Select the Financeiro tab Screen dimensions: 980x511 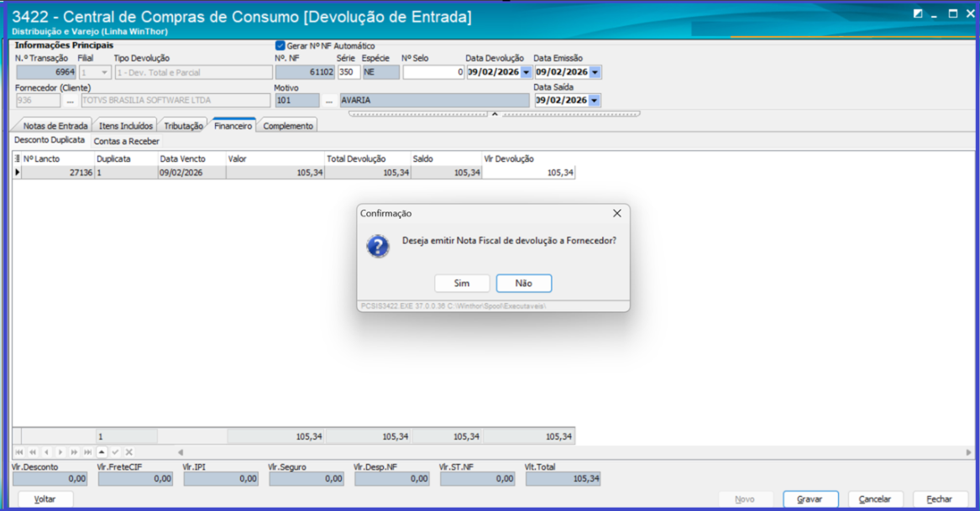[233, 126]
